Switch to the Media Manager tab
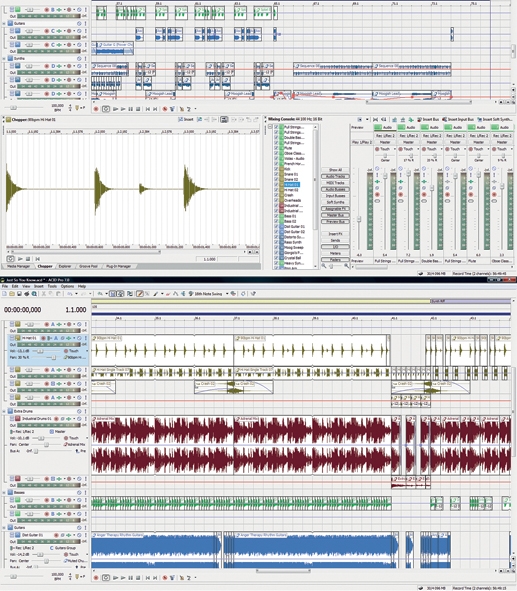Image resolution: width=517 pixels, height=591 pixels. [18, 266]
